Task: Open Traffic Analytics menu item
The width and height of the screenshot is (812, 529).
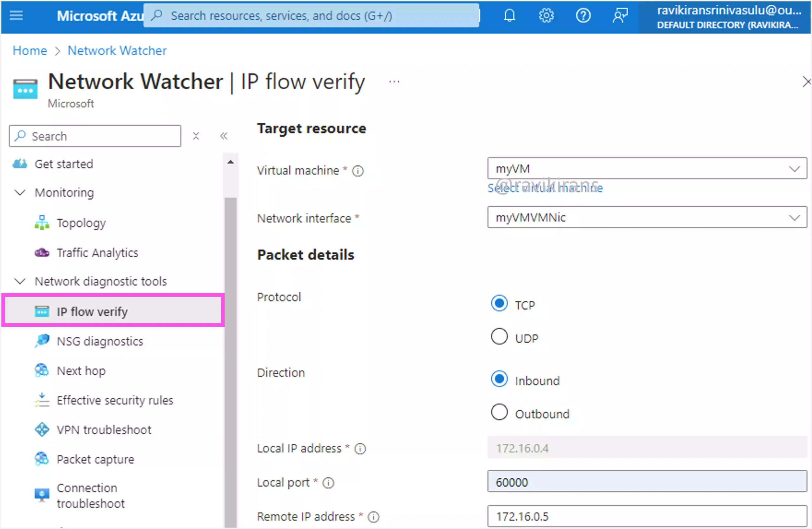Action: click(x=98, y=253)
